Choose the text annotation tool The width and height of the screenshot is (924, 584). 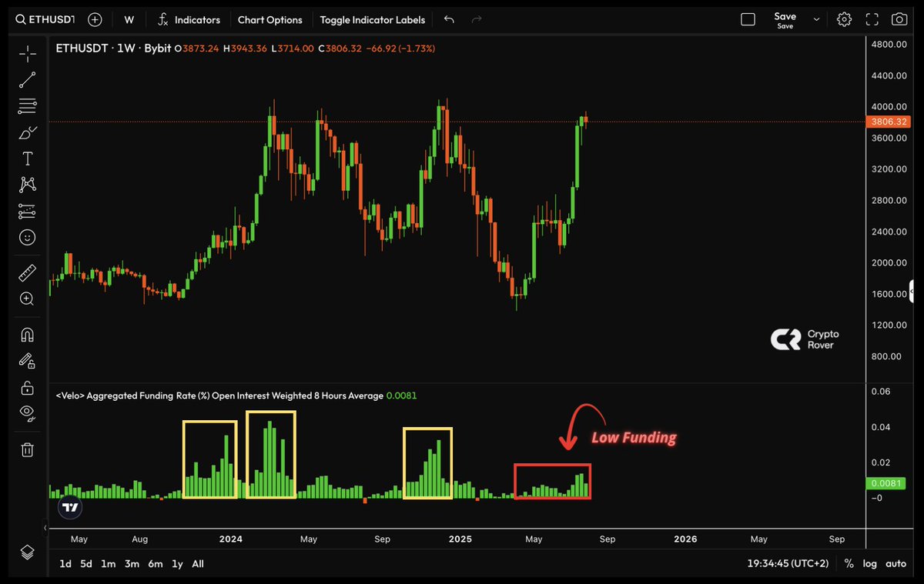(x=28, y=159)
